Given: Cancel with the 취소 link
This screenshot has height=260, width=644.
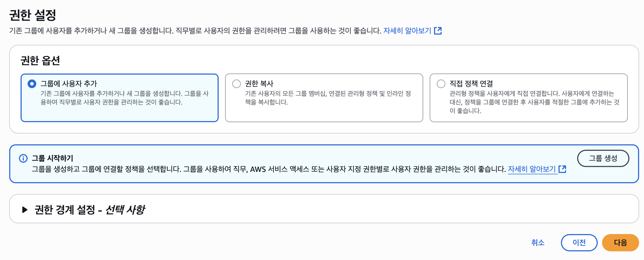Looking at the screenshot, I should click(x=538, y=243).
